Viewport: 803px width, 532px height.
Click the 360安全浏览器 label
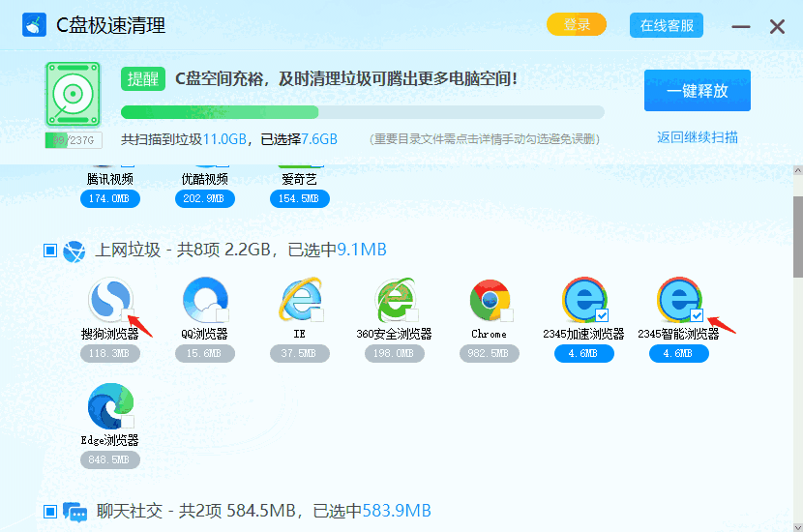(395, 334)
